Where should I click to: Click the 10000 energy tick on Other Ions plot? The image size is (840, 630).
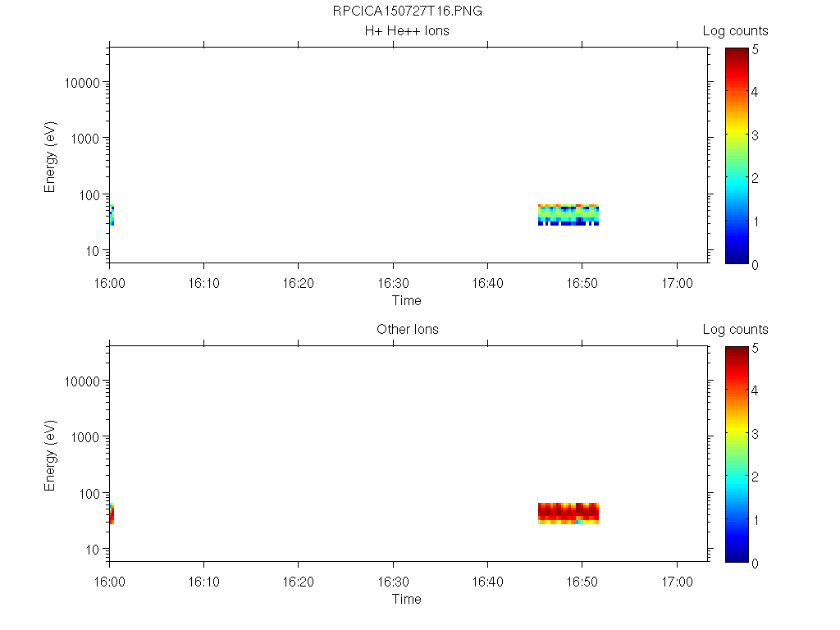coord(82,381)
